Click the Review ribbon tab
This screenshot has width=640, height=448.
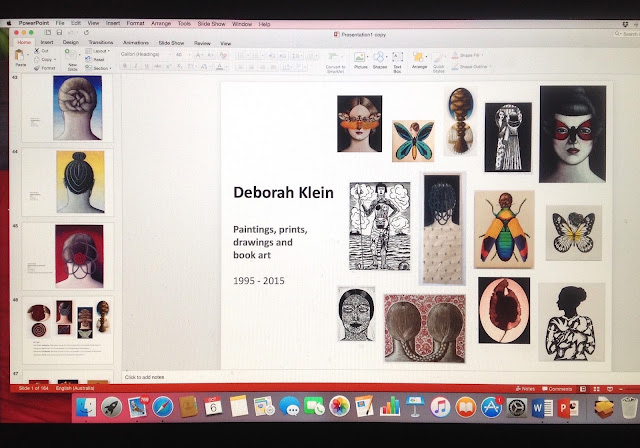202,43
